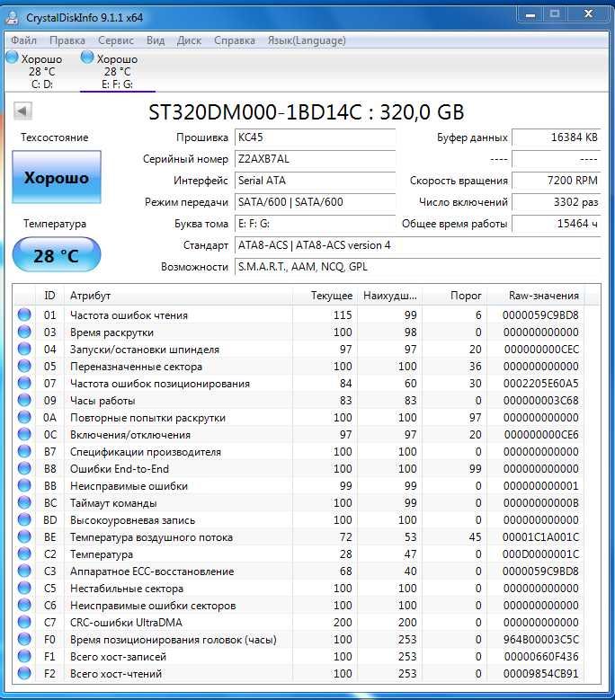
Task: Click status orb for attribute C6
Action: point(24,605)
